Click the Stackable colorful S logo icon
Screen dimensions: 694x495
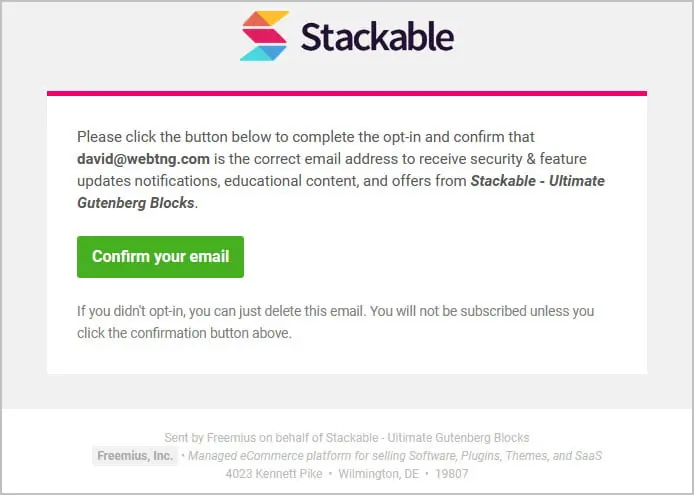(x=264, y=36)
